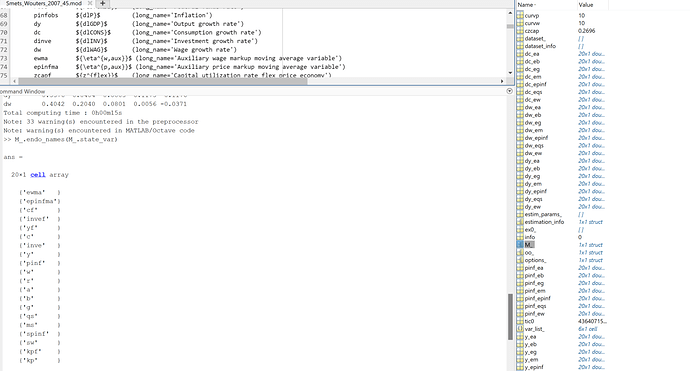Open the blue 'cell' help link

point(38,175)
